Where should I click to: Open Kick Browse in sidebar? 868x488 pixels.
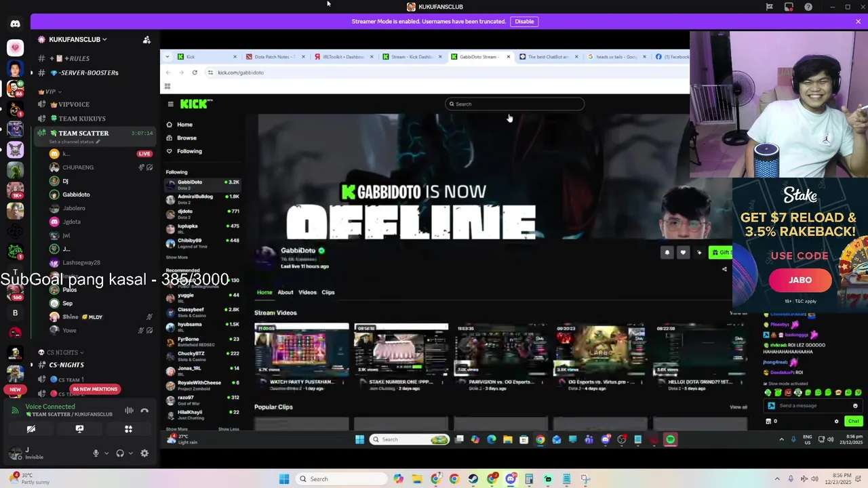click(x=182, y=138)
